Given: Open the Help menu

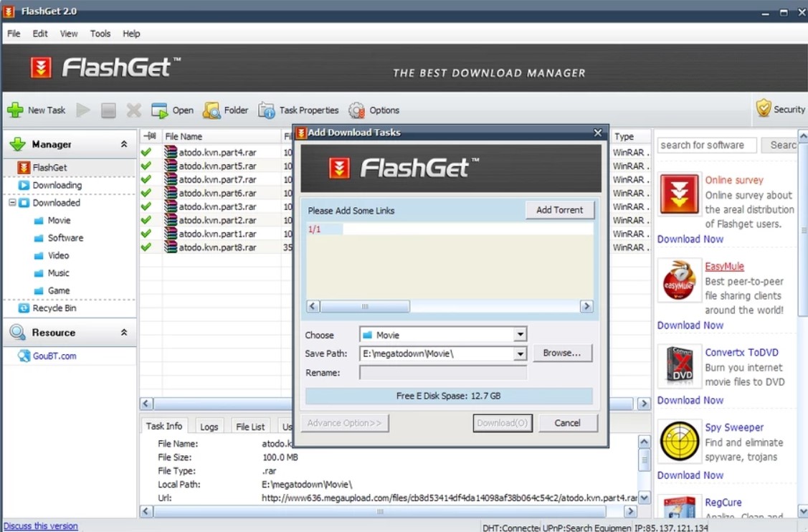Looking at the screenshot, I should (x=131, y=34).
